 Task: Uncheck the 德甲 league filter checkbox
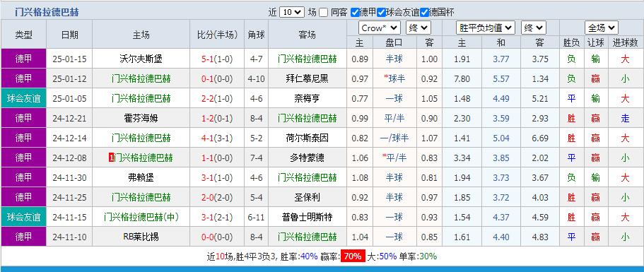pos(355,12)
